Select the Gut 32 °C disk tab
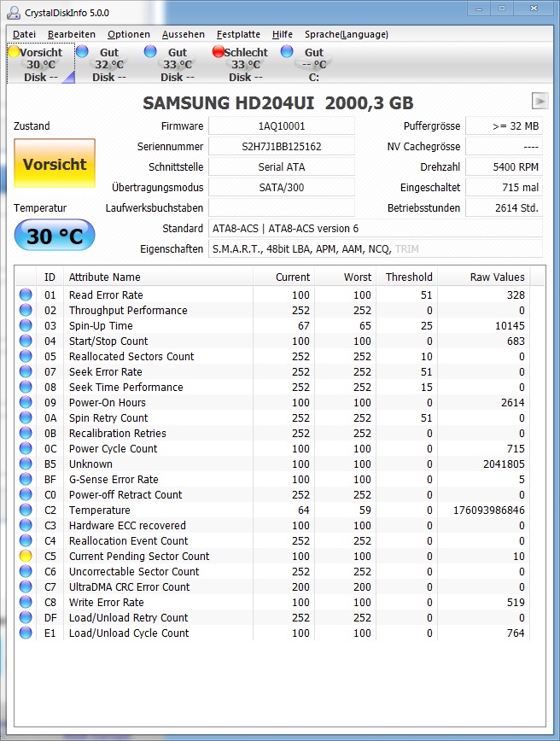 click(109, 64)
